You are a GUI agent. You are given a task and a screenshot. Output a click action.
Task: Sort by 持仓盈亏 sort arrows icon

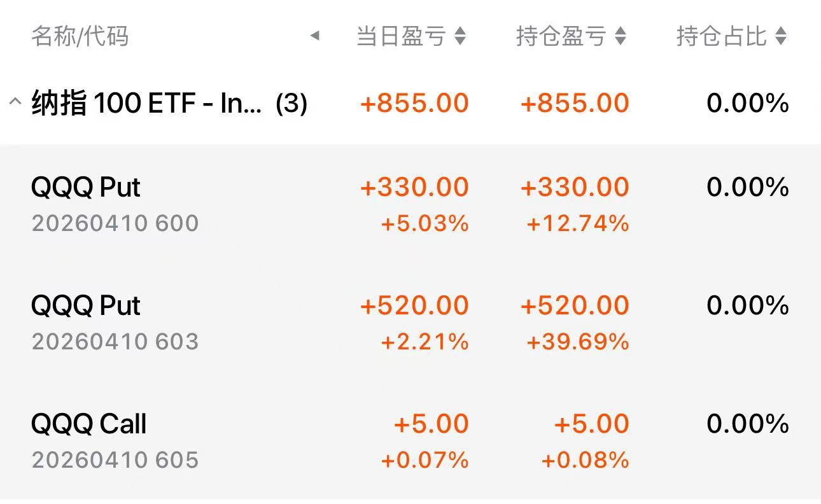[x=621, y=36]
